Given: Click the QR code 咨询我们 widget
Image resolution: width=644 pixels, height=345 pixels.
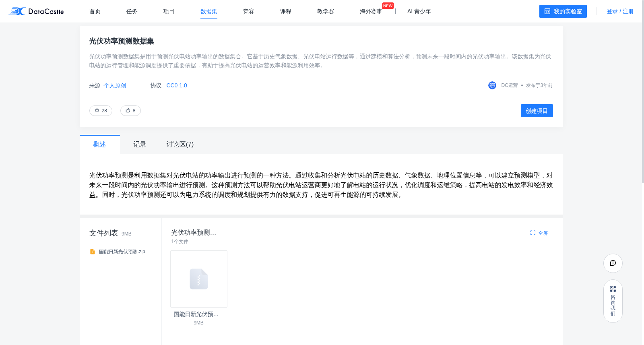Looking at the screenshot, I should click(x=613, y=301).
